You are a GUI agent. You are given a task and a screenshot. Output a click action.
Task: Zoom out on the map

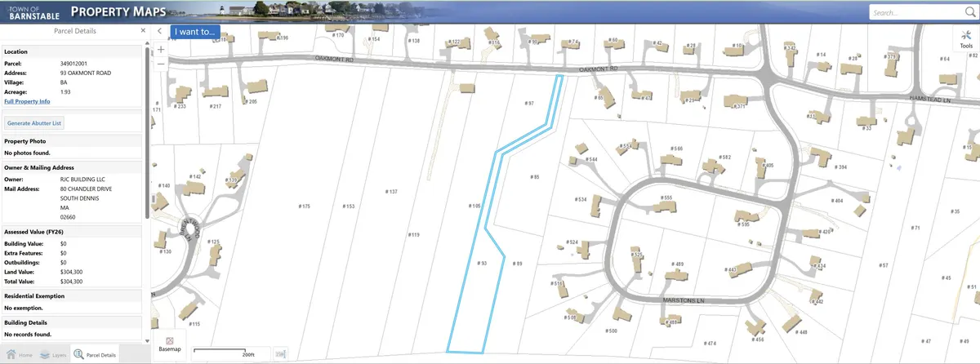pos(160,64)
